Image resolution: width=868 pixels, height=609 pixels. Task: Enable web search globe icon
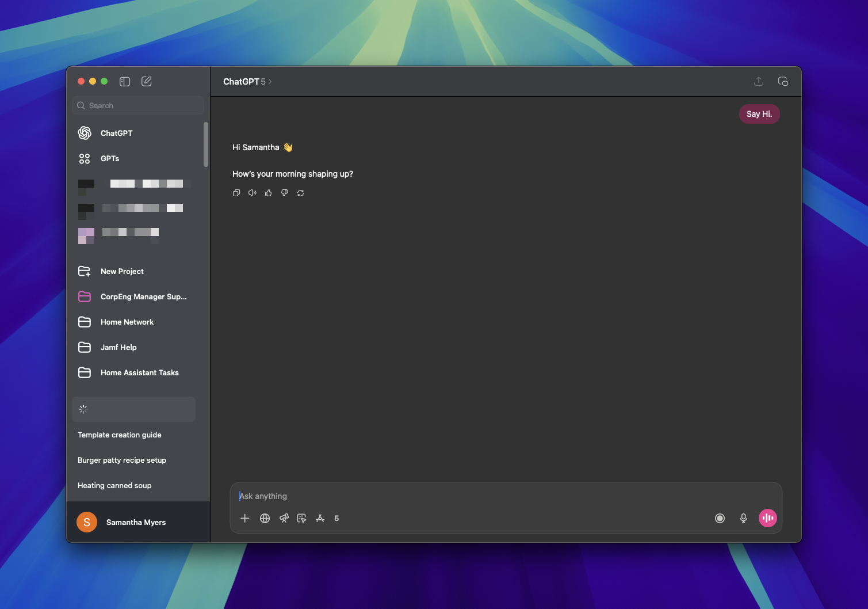265,519
